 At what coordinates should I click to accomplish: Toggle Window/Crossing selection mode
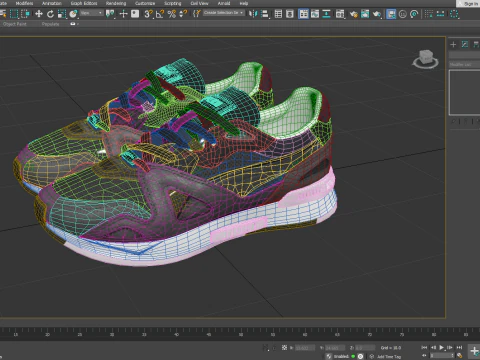25,14
